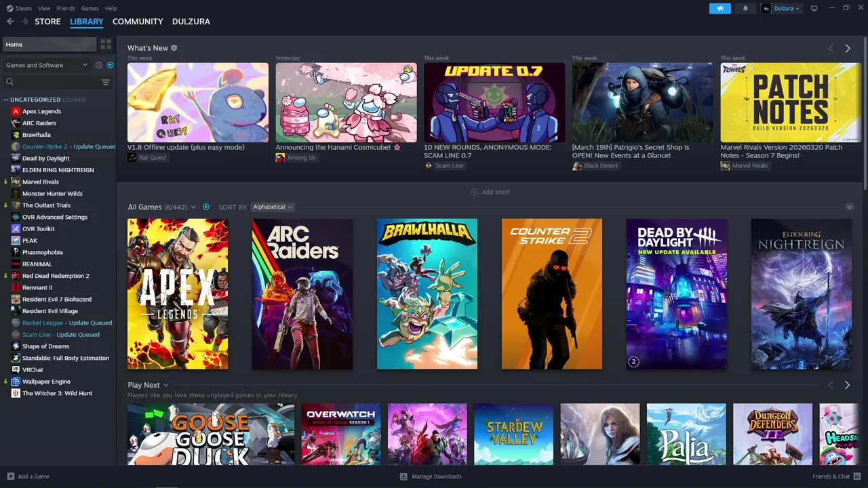Viewport: 868px width, 488px height.
Task: Open Scam Line Update 0.7 news thumbnail
Action: point(494,102)
